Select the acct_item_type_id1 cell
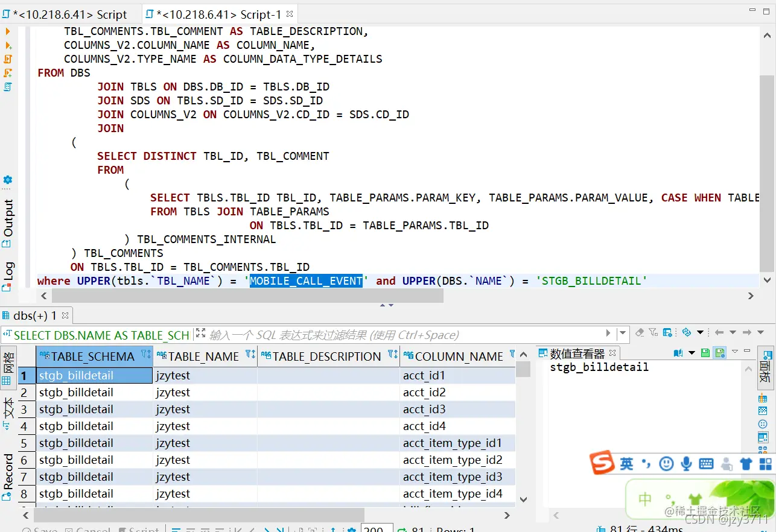The height and width of the screenshot is (532, 776). point(458,443)
